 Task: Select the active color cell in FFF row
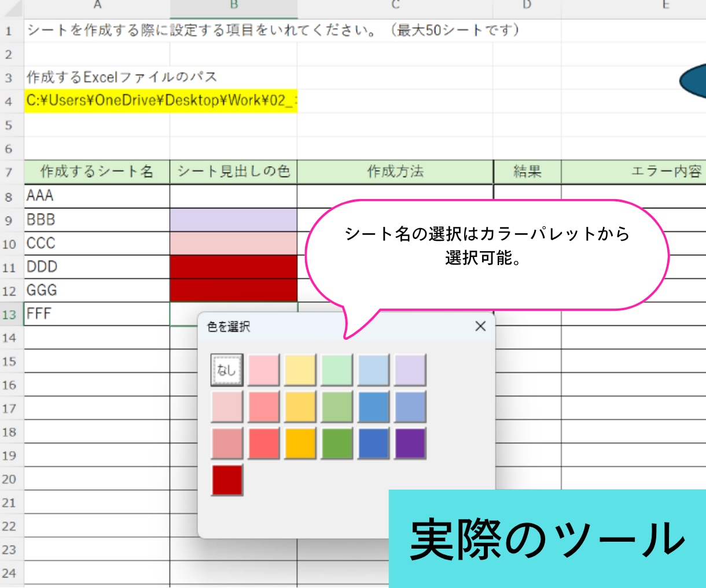[234, 314]
